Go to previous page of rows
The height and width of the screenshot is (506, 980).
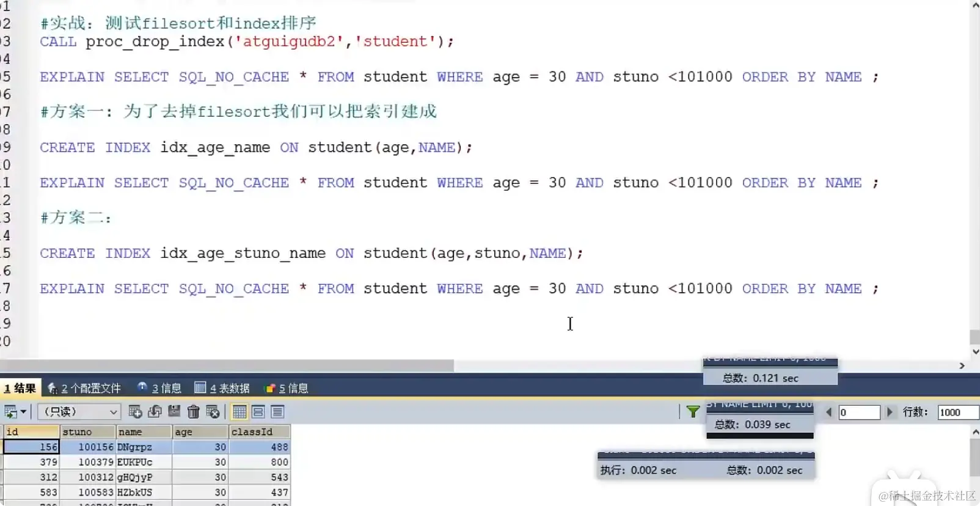tap(829, 413)
